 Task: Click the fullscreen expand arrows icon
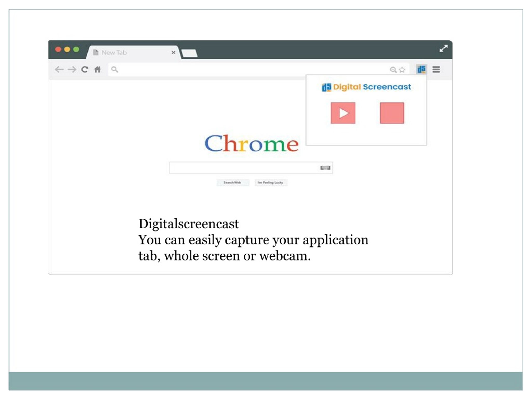point(443,48)
